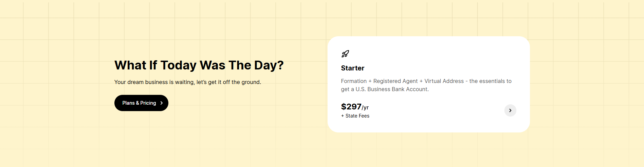
Task: Click the plus sign before State Fees
Action: coord(343,116)
